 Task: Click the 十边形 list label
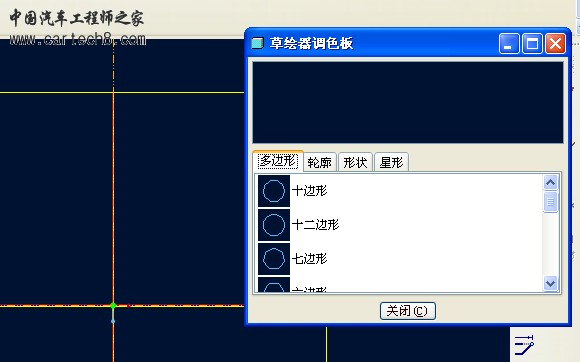(x=310, y=191)
